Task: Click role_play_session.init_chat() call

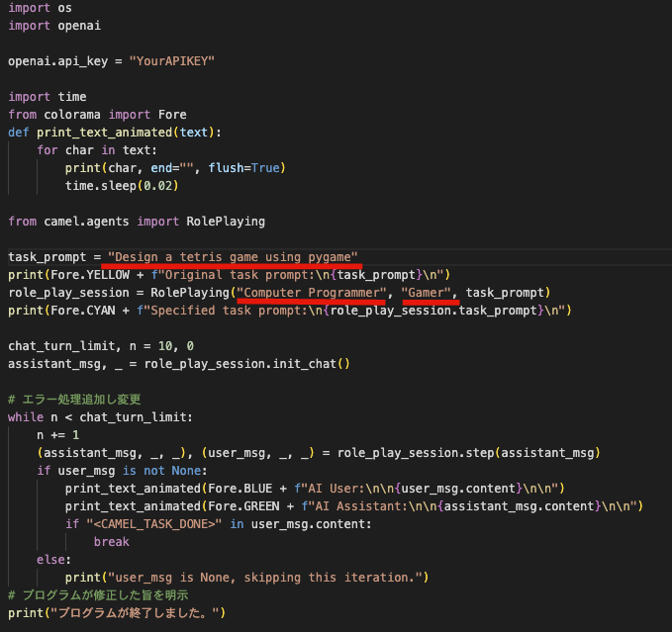Action: coord(246,364)
